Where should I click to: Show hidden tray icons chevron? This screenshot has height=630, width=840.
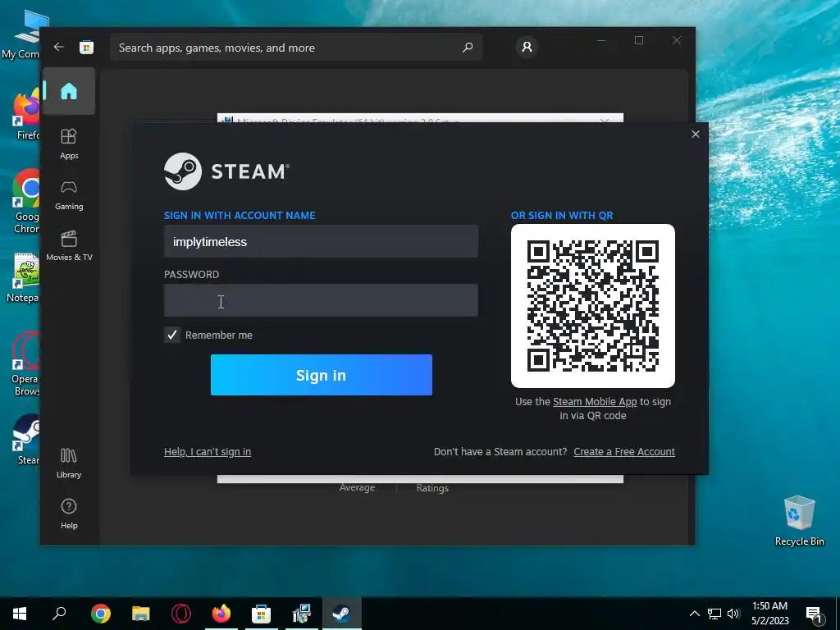coord(694,614)
